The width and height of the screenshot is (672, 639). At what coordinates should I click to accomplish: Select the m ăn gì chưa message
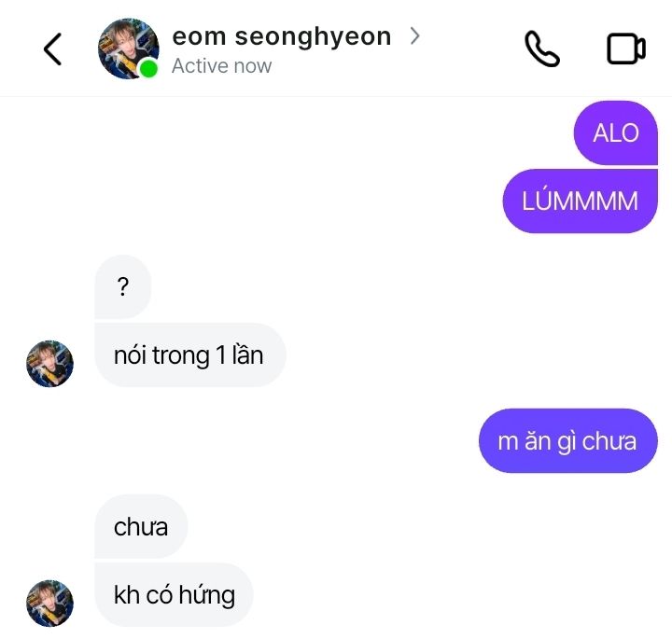567,440
